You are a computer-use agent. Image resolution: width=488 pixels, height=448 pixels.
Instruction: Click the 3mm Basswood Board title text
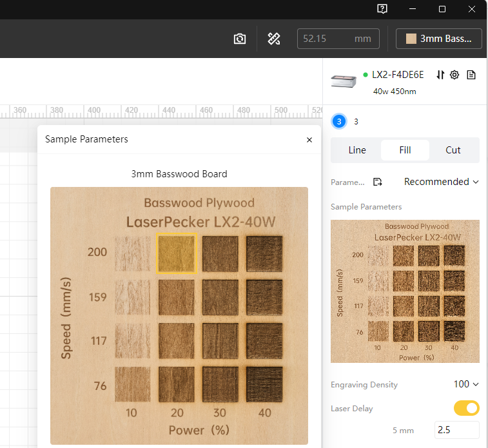pyautogui.click(x=179, y=174)
